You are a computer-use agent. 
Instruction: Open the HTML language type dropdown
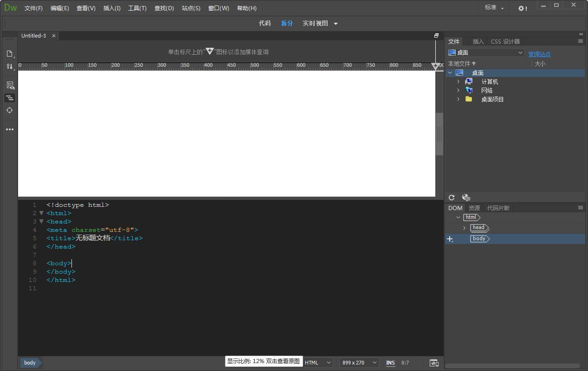tap(318, 363)
